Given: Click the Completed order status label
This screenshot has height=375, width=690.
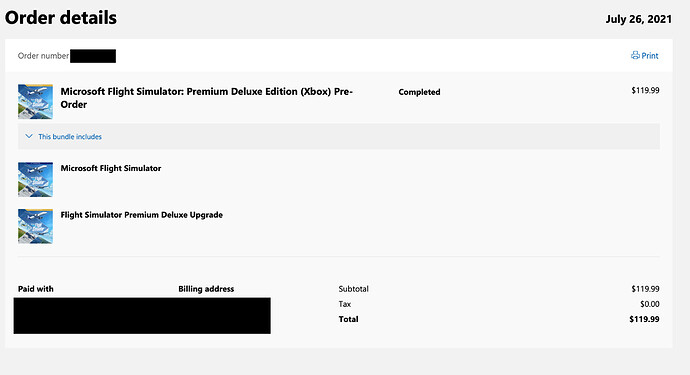Looking at the screenshot, I should 419,92.
